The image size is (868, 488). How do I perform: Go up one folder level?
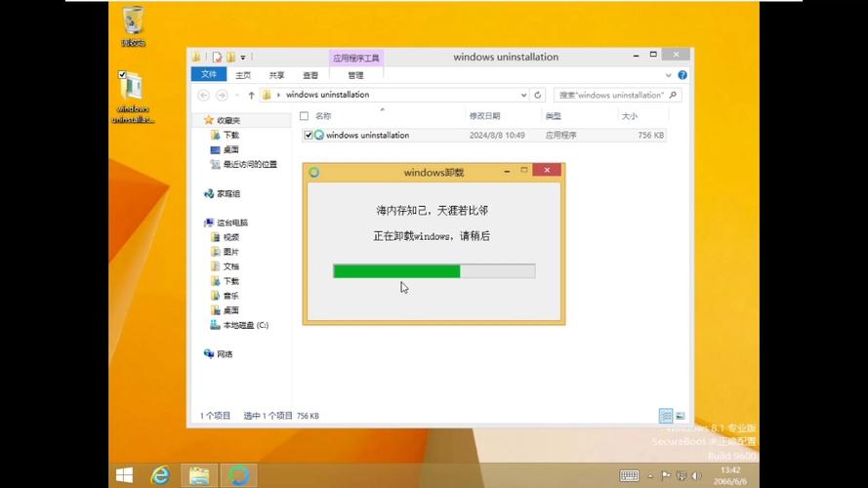(x=251, y=96)
